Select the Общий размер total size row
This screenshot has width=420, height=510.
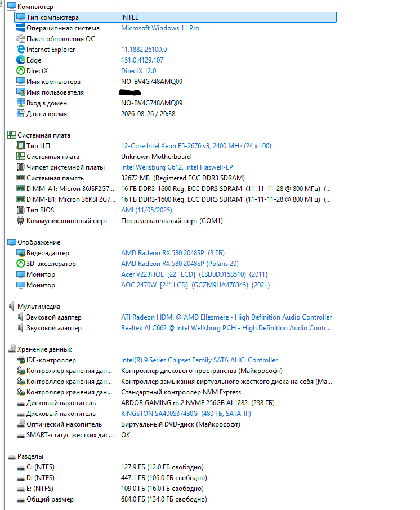112,499
